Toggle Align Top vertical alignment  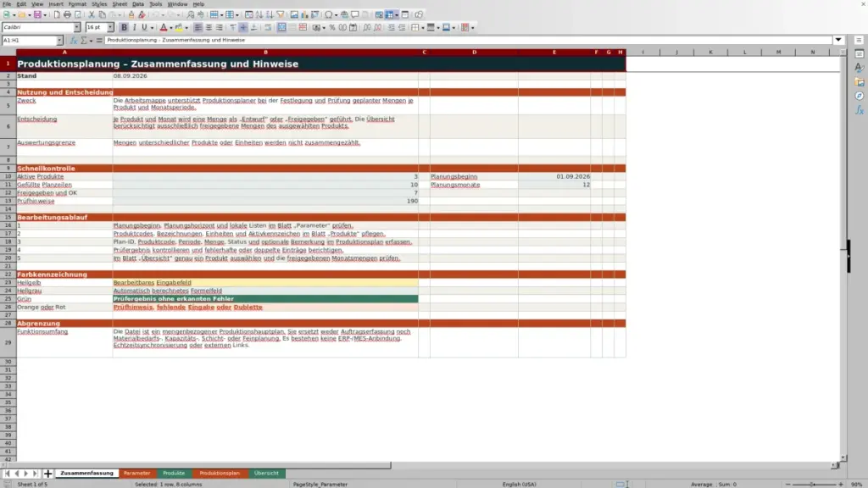[233, 27]
